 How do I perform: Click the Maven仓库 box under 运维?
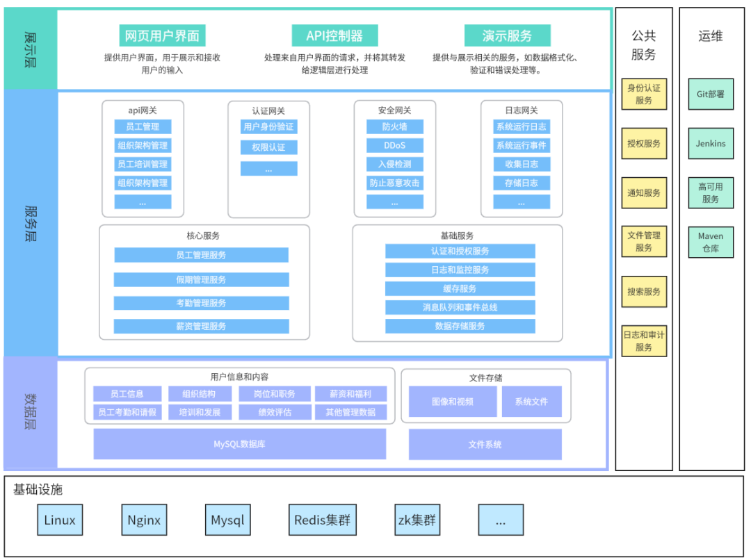pos(711,242)
